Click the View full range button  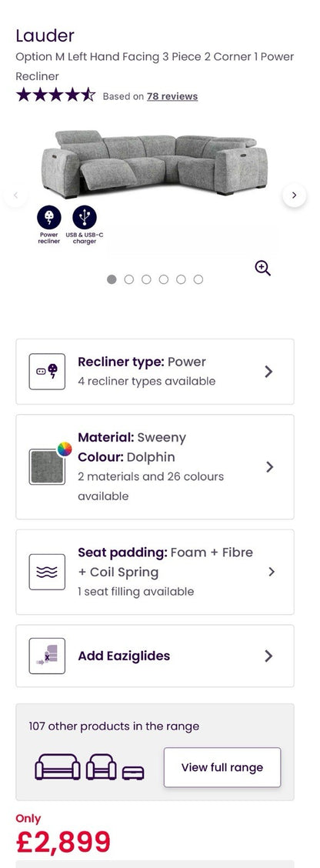(x=222, y=767)
